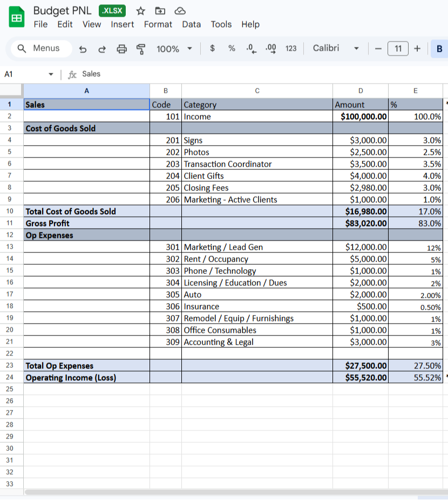Viewport: 448px width, 500px height.
Task: Click the Client Gifts cell
Action: [257, 176]
